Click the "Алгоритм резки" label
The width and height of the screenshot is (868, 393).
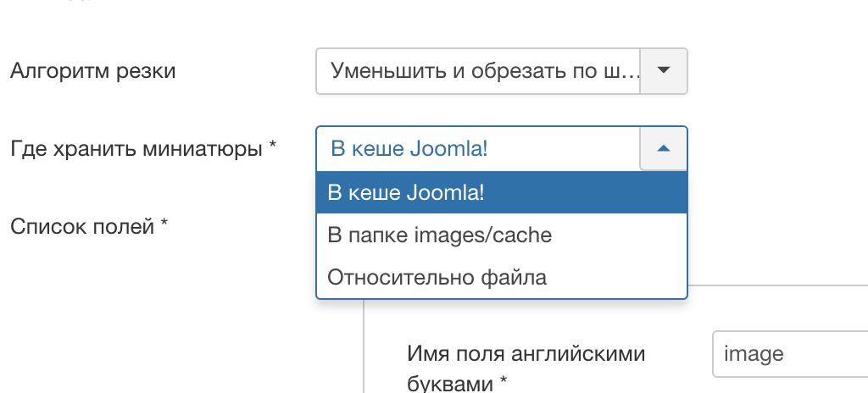[92, 70]
